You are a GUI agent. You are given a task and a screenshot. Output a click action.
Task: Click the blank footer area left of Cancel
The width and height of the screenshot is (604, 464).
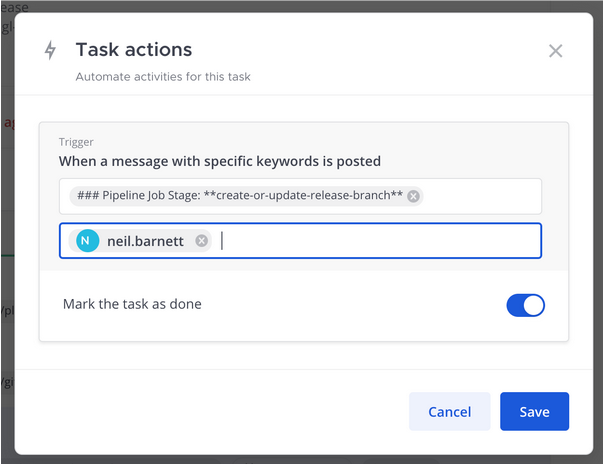click(200, 412)
